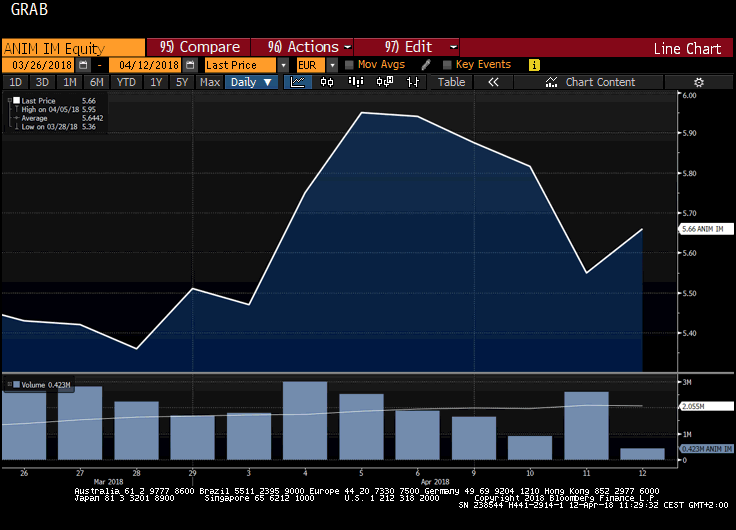Image resolution: width=736 pixels, height=530 pixels.
Task: Click the Chart Content icon
Action: tap(549, 82)
